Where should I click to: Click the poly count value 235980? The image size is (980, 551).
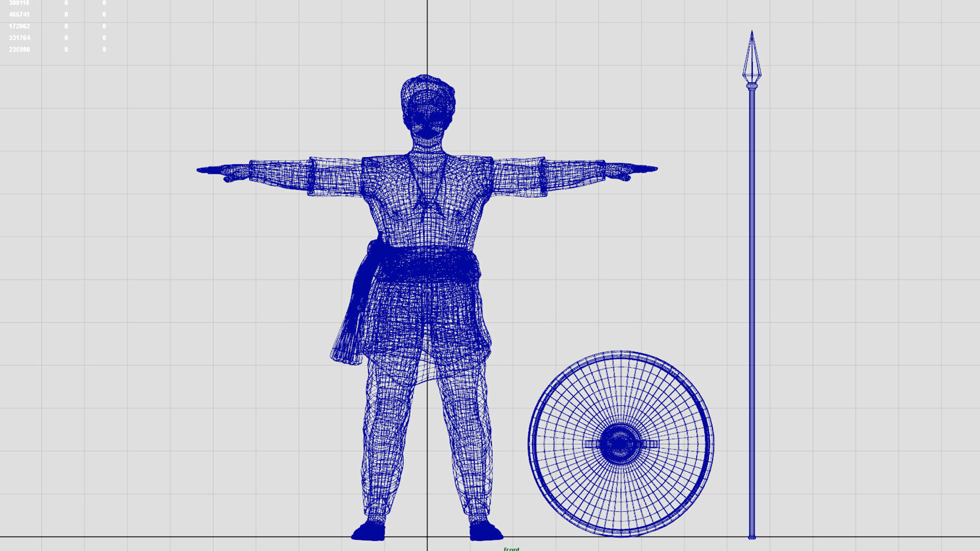point(19,49)
